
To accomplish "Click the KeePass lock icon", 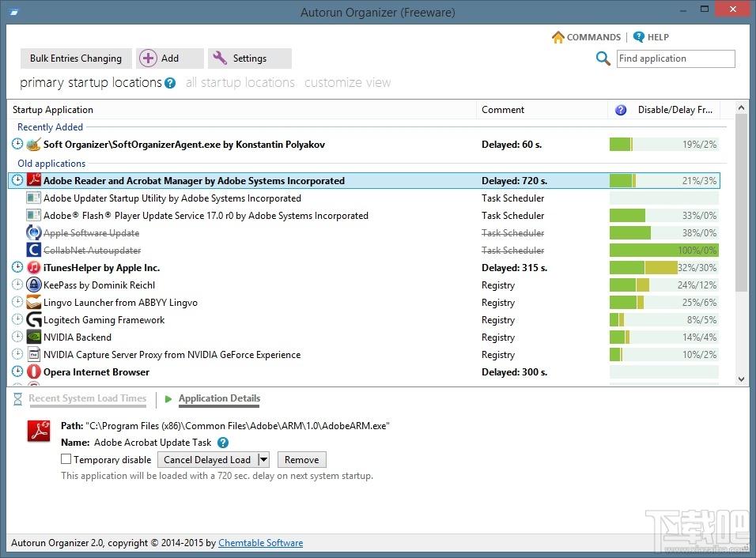I will coord(33,285).
